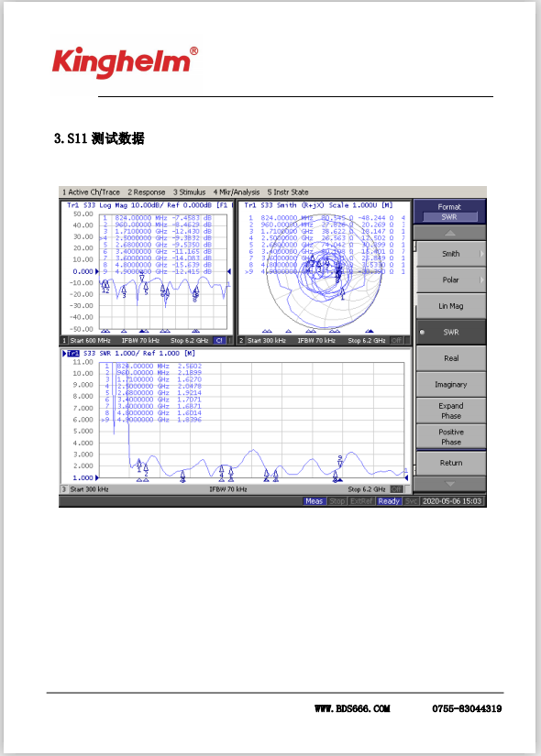This screenshot has width=541, height=756.
Task: Click the Kinghelm logo
Action: click(125, 61)
